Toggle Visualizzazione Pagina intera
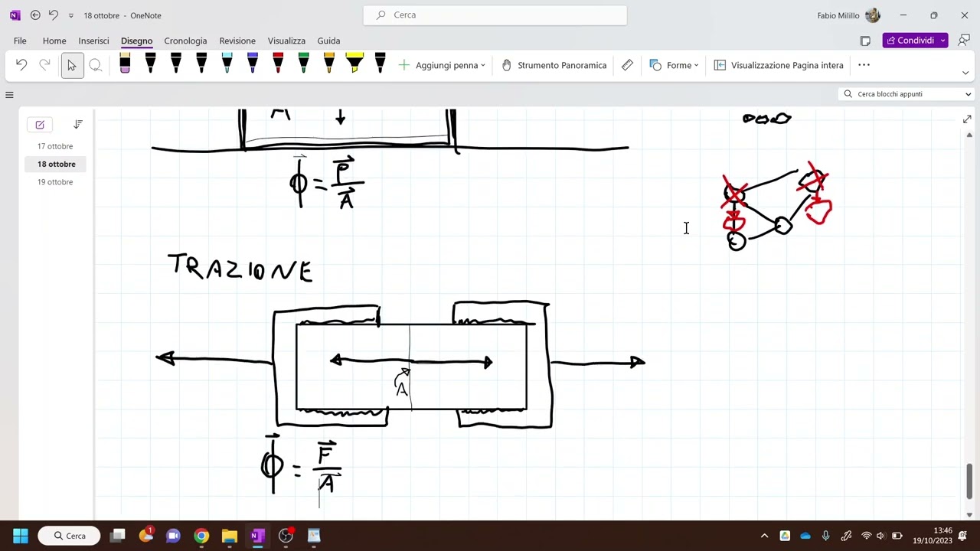Image resolution: width=980 pixels, height=551 pixels. click(x=779, y=65)
